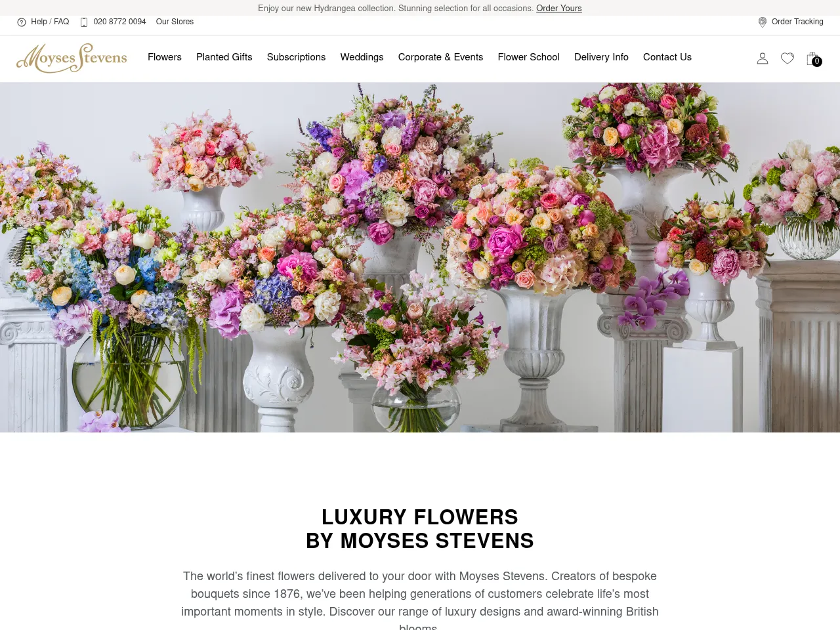
Task: Select Corporate & Events
Action: tap(440, 57)
